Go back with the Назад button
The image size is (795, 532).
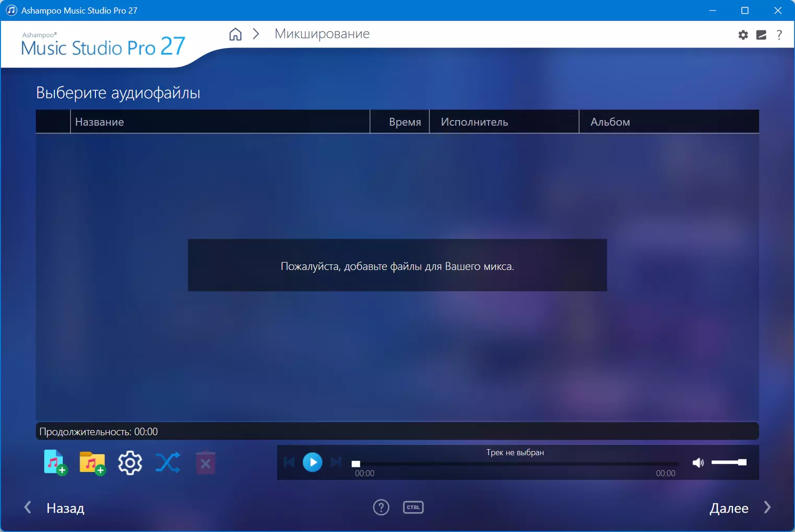[55, 508]
